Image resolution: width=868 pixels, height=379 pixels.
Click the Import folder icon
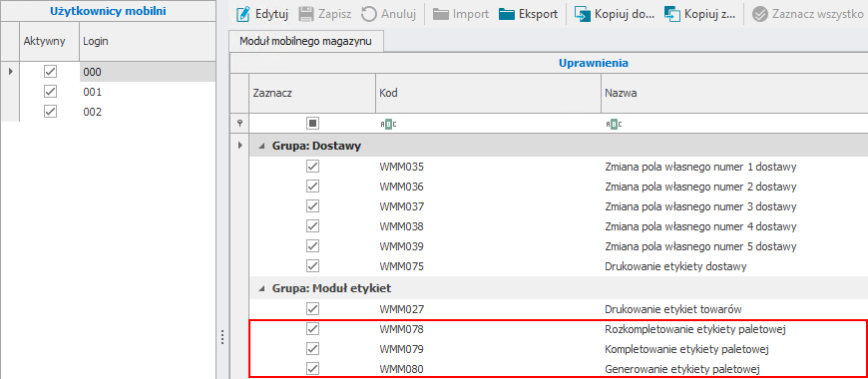441,14
